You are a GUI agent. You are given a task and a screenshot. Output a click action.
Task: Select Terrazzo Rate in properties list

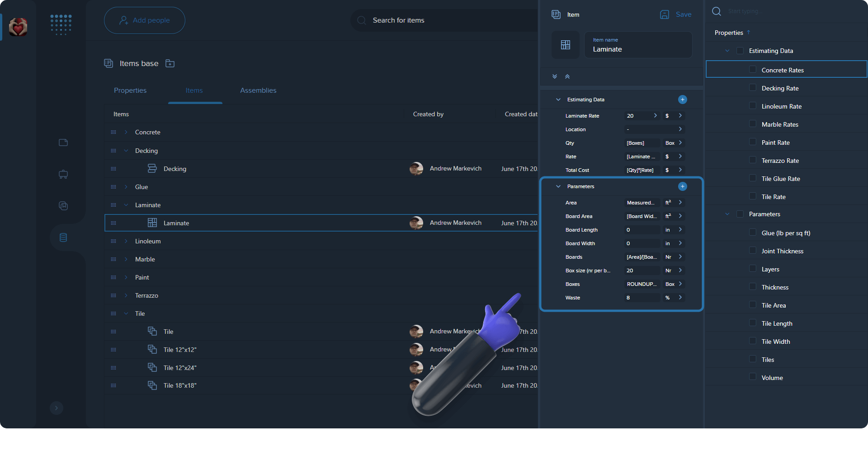(787, 161)
